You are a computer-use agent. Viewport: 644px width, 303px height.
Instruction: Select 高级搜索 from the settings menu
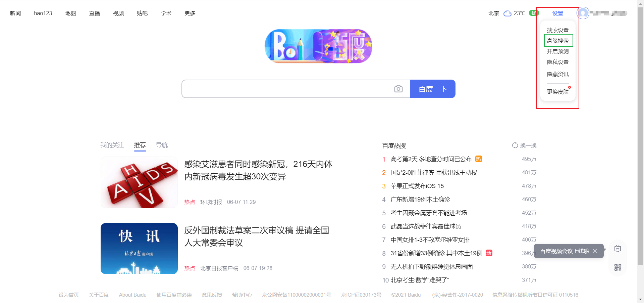(x=558, y=41)
